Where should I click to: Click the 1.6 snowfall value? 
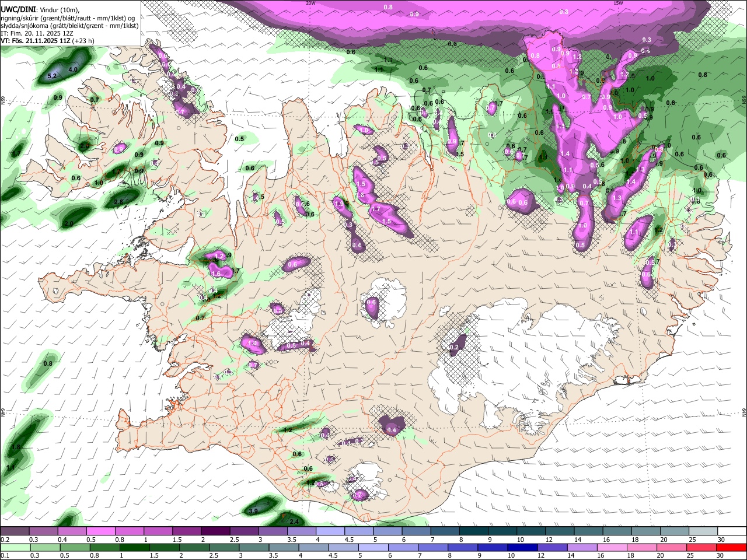217,274
